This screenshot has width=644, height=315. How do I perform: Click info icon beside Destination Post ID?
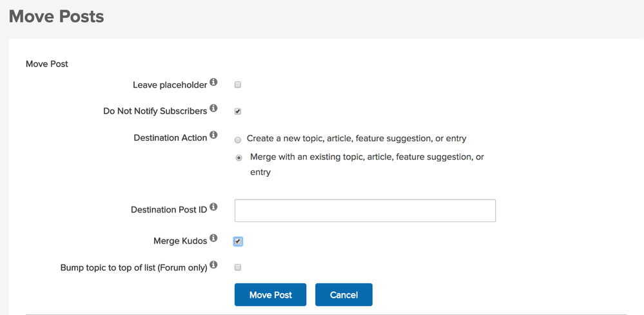(x=213, y=207)
